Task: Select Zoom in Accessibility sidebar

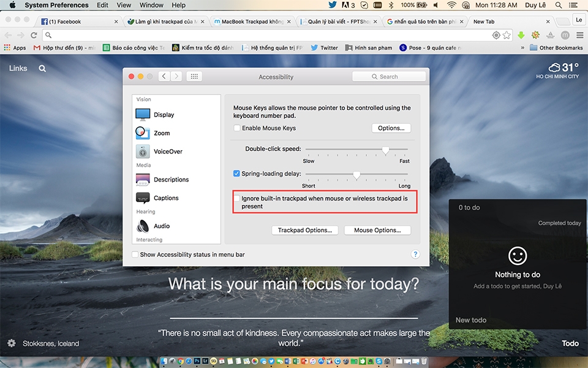Action: point(176,133)
